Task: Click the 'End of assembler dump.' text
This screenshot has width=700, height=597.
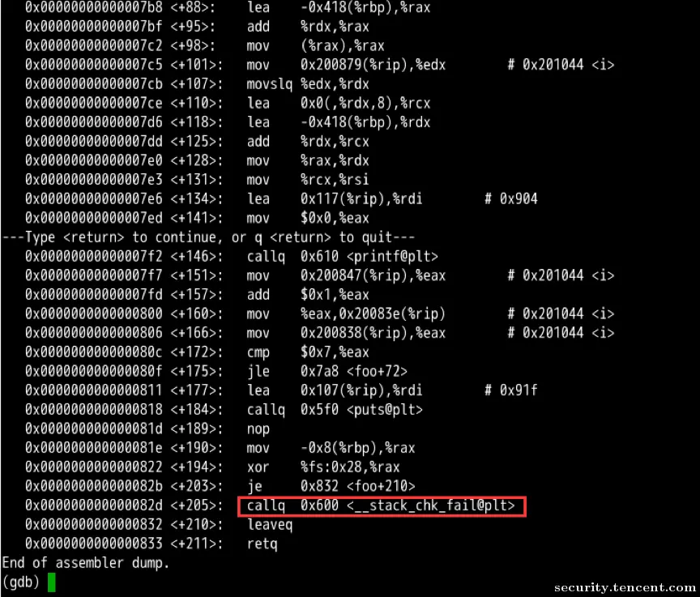Action: (86, 563)
